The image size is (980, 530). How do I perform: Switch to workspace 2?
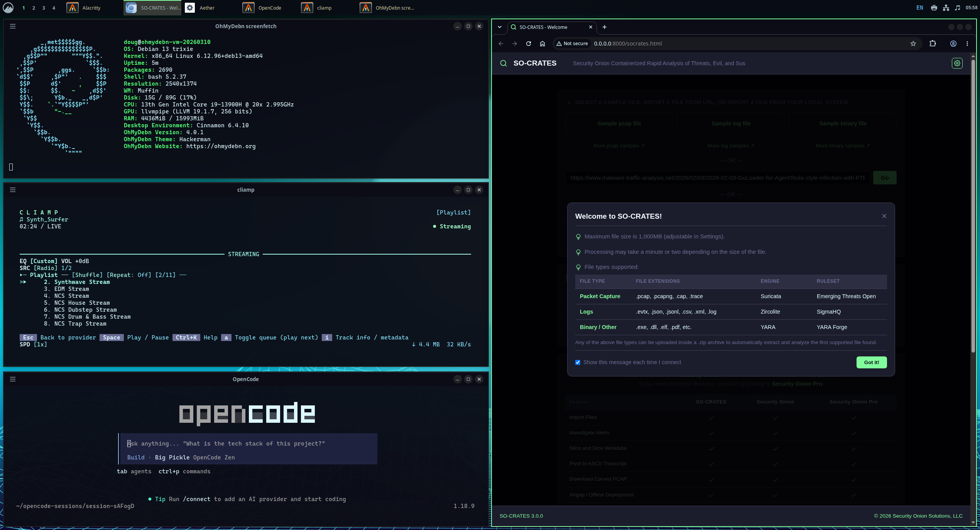(x=34, y=8)
